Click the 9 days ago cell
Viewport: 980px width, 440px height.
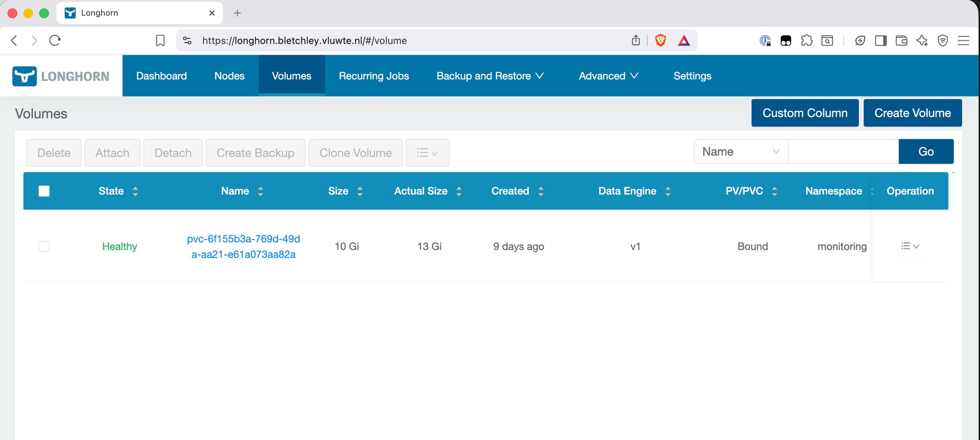pos(518,246)
